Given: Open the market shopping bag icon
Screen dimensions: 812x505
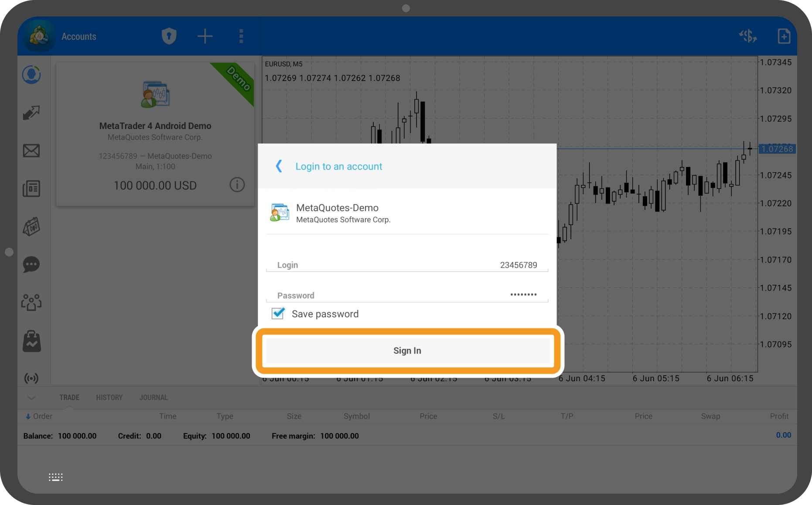Looking at the screenshot, I should (x=31, y=341).
